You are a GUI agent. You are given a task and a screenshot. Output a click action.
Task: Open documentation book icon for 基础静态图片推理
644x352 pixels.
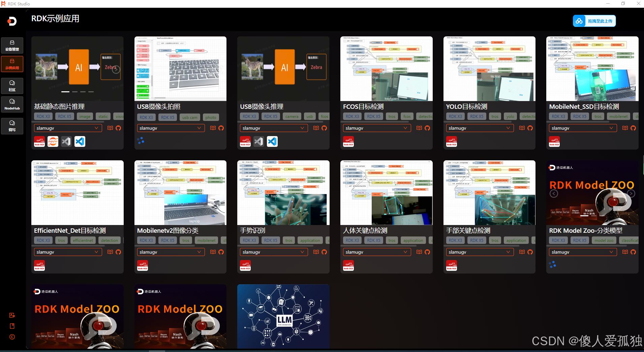110,128
